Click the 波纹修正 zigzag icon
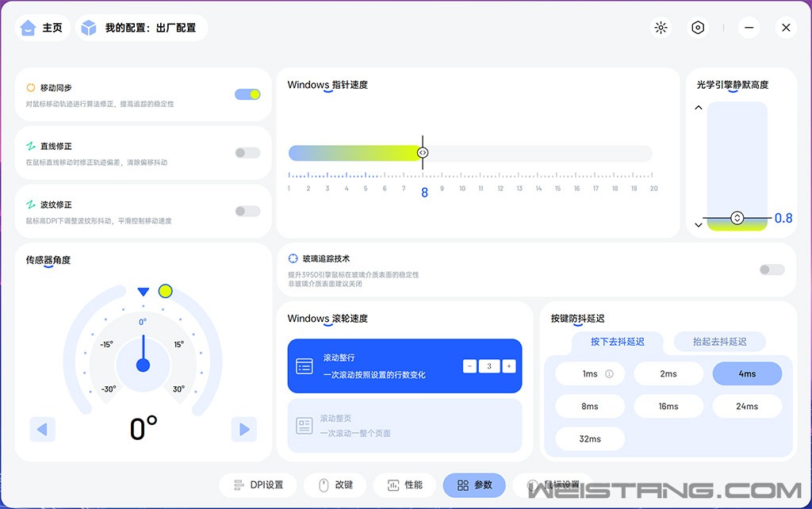The image size is (812, 509). coord(31,205)
